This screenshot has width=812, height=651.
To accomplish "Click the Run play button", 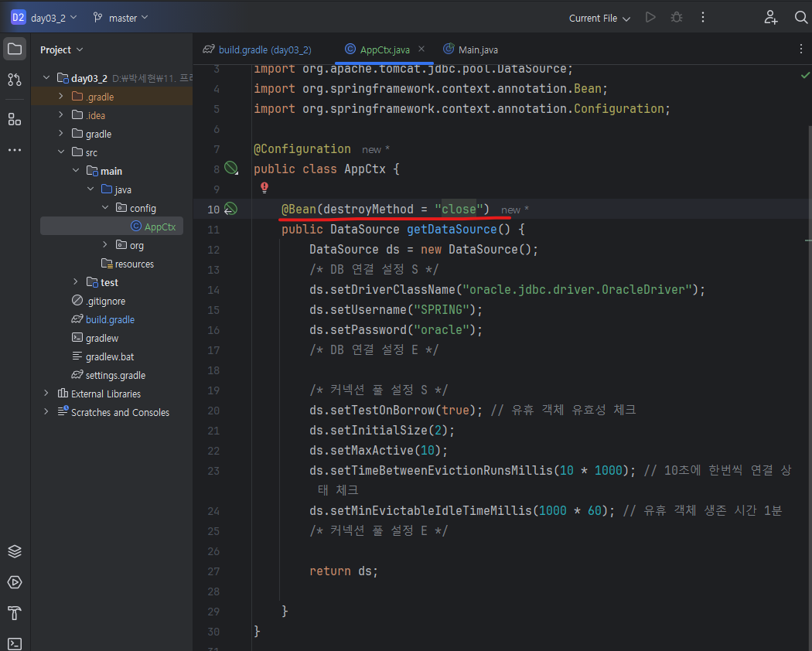I will [650, 17].
